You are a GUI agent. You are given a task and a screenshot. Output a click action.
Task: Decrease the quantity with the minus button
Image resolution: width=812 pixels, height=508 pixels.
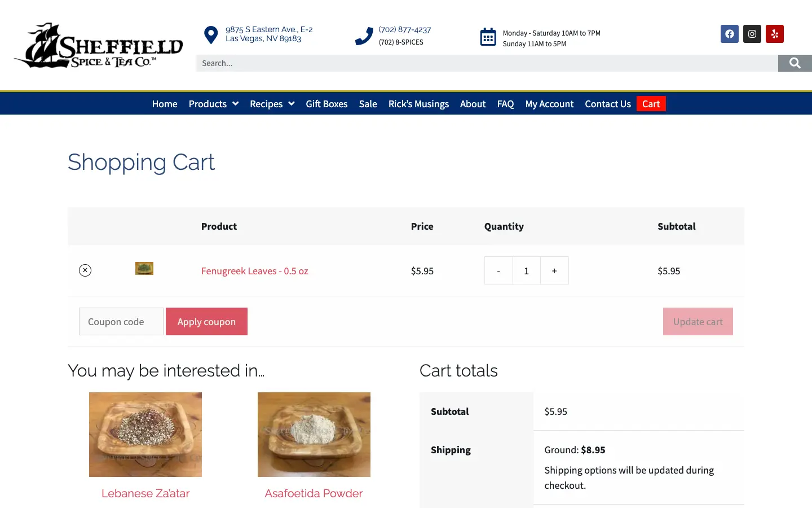(x=498, y=271)
